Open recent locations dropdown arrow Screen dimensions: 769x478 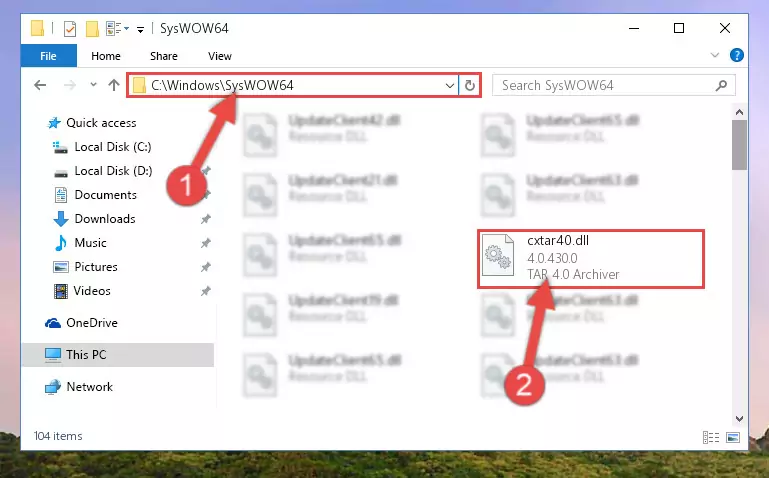[93, 85]
